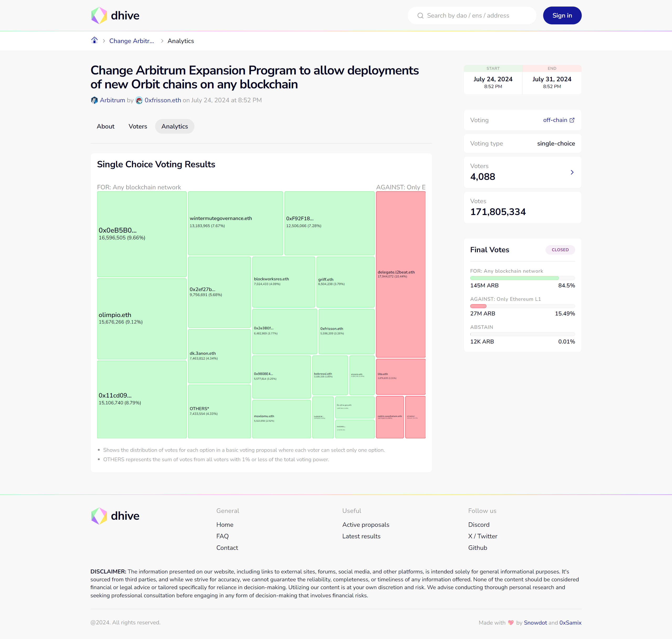Click the maxlomu.eth treemap block
Image resolution: width=672 pixels, height=639 pixels.
[x=282, y=419]
